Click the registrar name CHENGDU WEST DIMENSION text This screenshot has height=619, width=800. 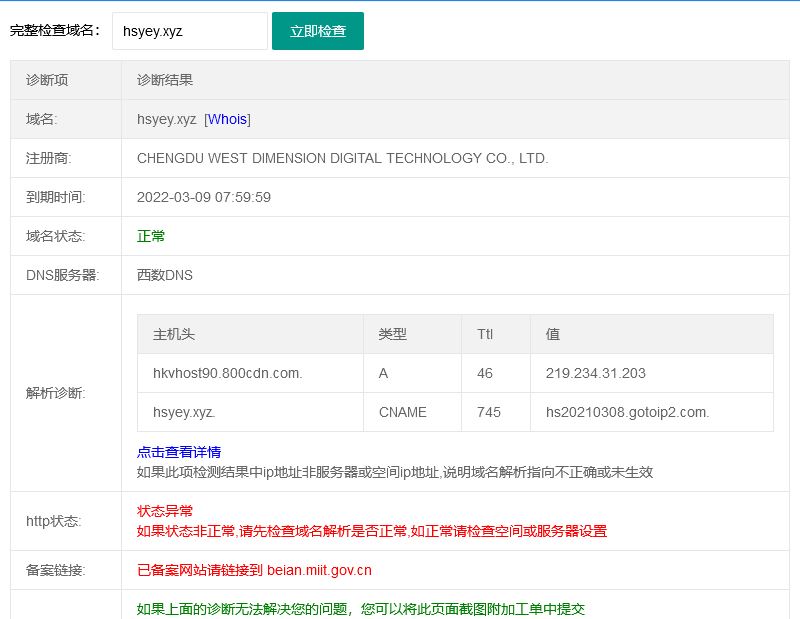(x=342, y=158)
